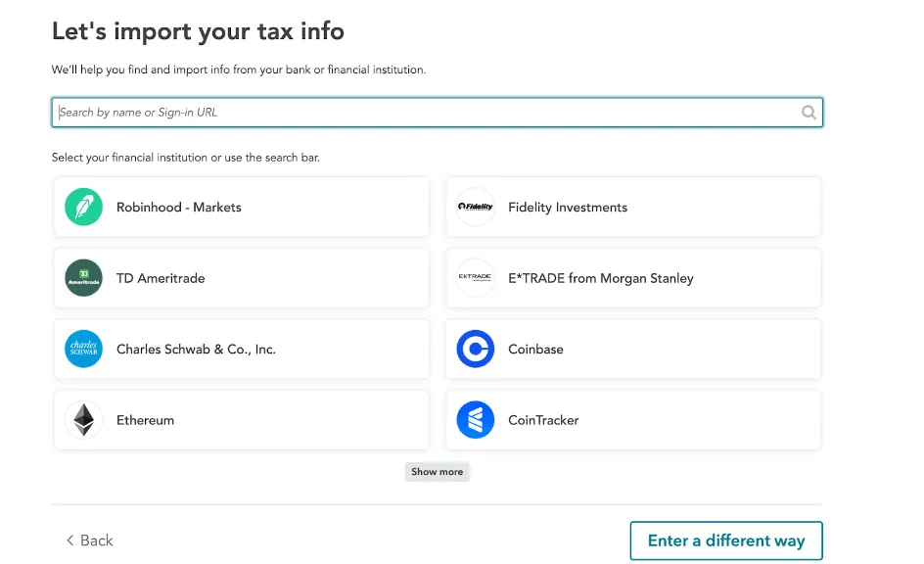Click the Back link
The width and height of the screenshot is (924, 564).
coord(89,540)
